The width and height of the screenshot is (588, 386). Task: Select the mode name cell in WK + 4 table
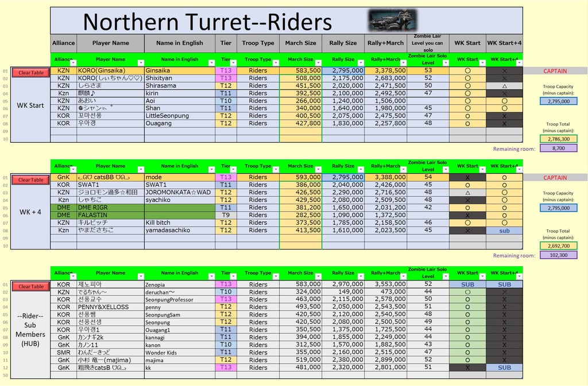coord(180,177)
